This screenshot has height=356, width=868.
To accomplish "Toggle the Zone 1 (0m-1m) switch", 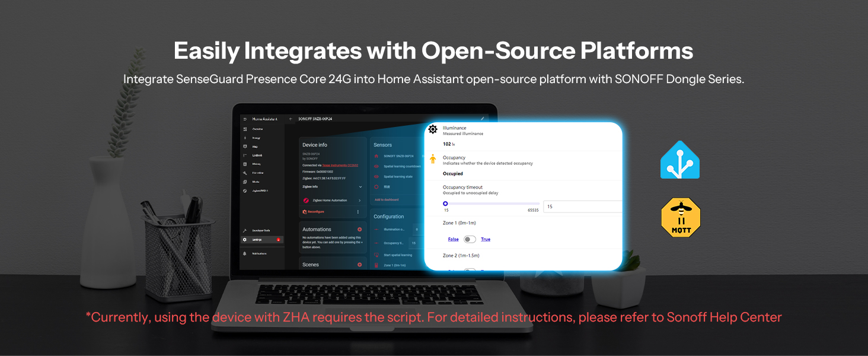I will 470,239.
